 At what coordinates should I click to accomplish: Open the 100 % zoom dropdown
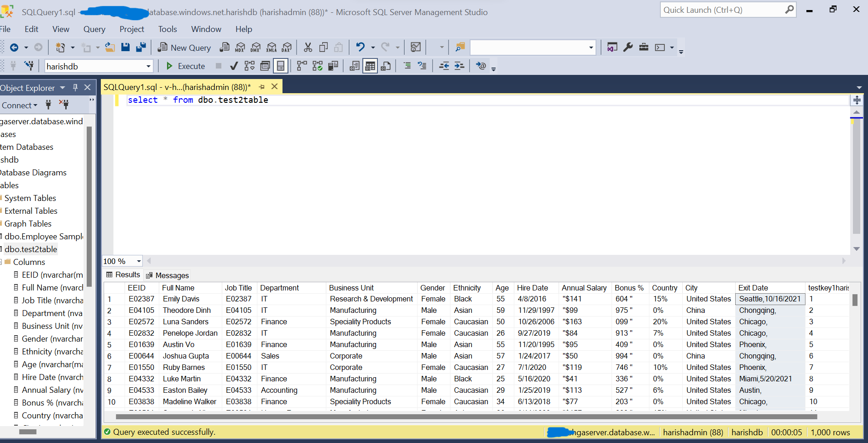point(139,261)
